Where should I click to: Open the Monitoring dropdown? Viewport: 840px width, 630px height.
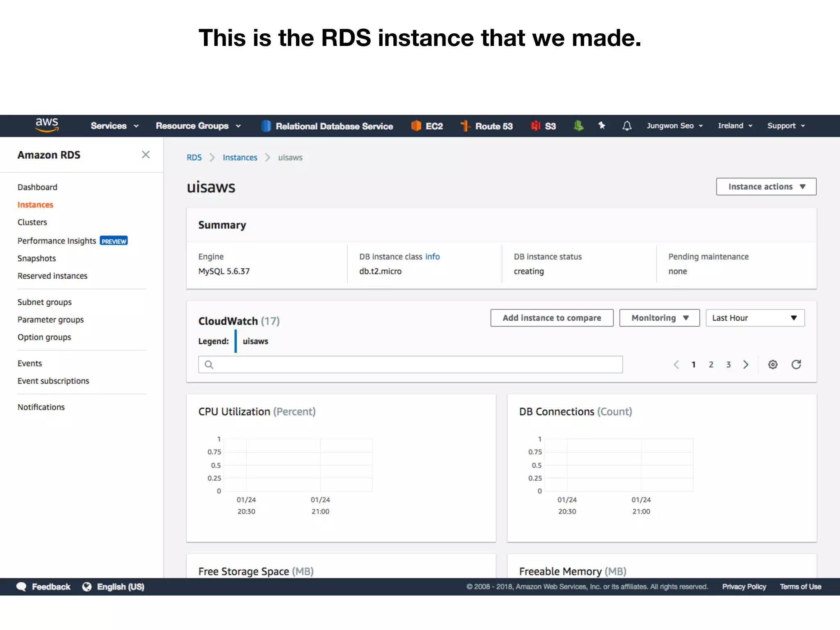pos(659,318)
